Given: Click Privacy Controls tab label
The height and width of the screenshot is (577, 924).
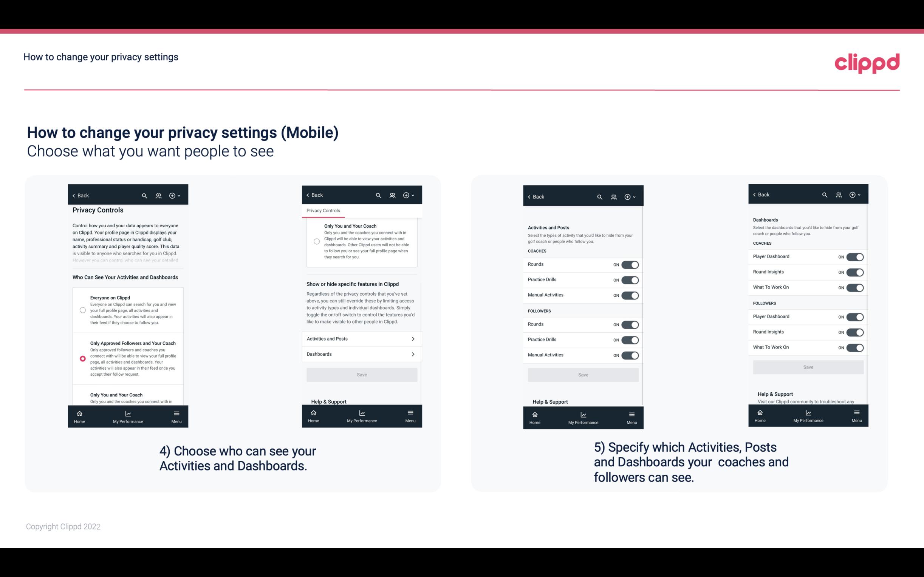Looking at the screenshot, I should 323,211.
